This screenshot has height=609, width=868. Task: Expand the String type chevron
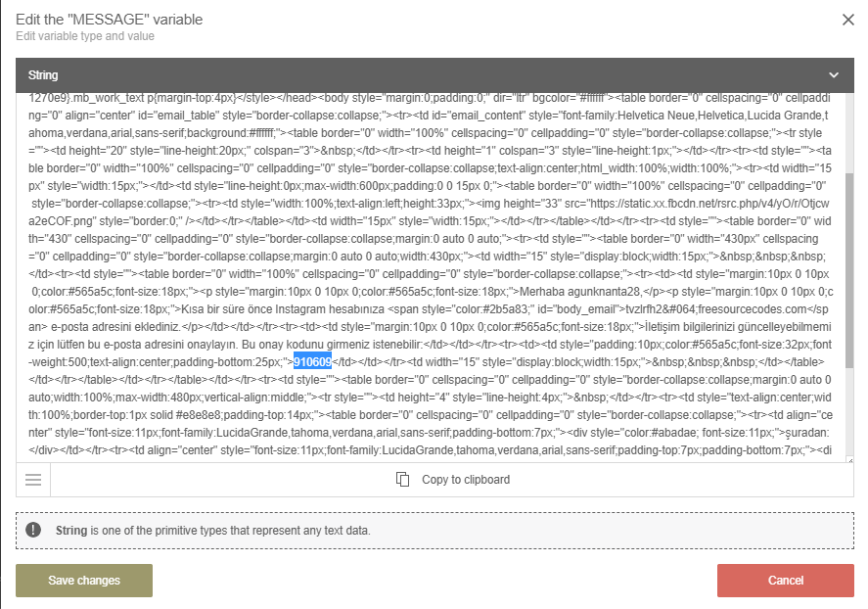point(834,75)
